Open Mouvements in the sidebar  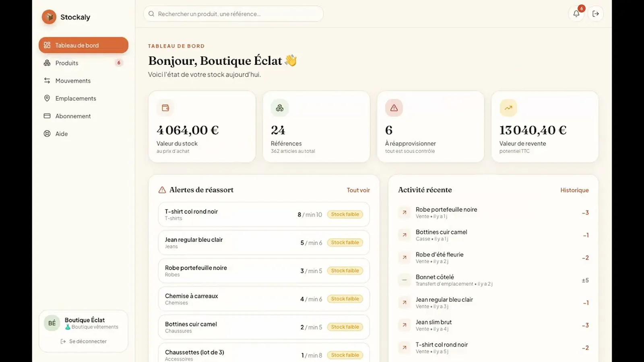(x=83, y=80)
